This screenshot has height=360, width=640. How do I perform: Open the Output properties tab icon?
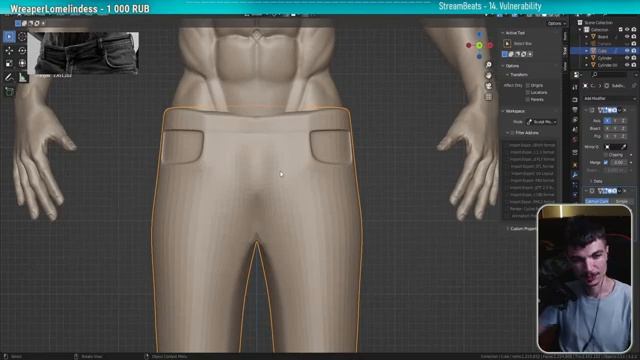[575, 109]
